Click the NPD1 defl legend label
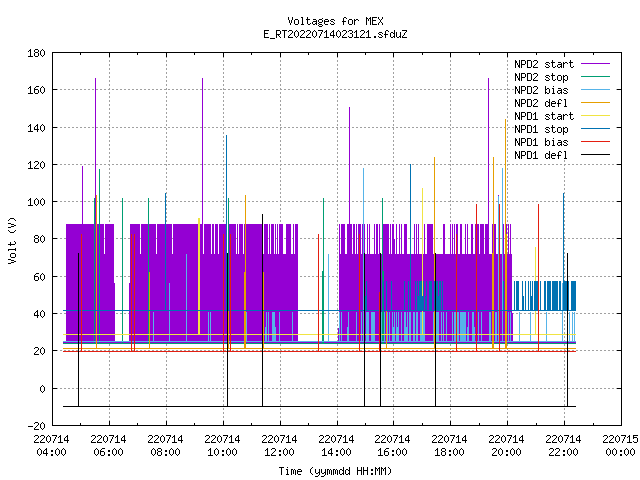The width and height of the screenshot is (640, 480). point(541,156)
